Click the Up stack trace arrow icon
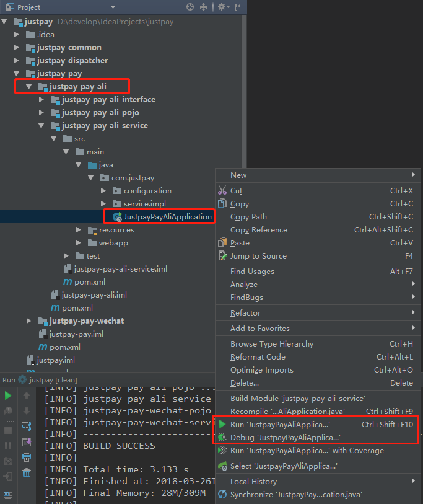 click(27, 396)
